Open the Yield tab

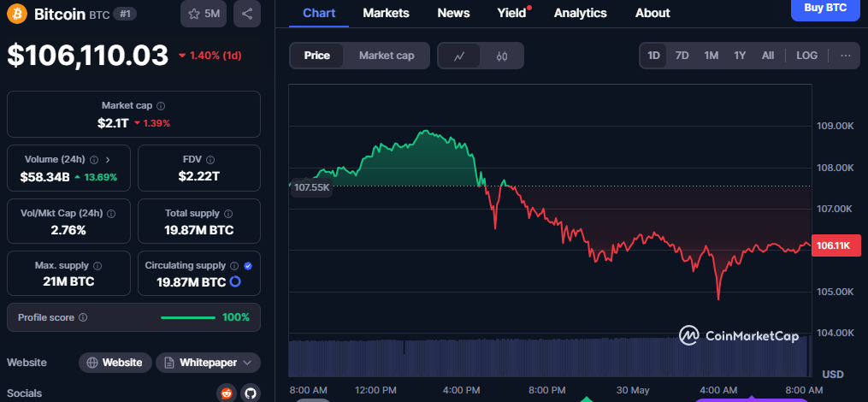pyautogui.click(x=512, y=13)
